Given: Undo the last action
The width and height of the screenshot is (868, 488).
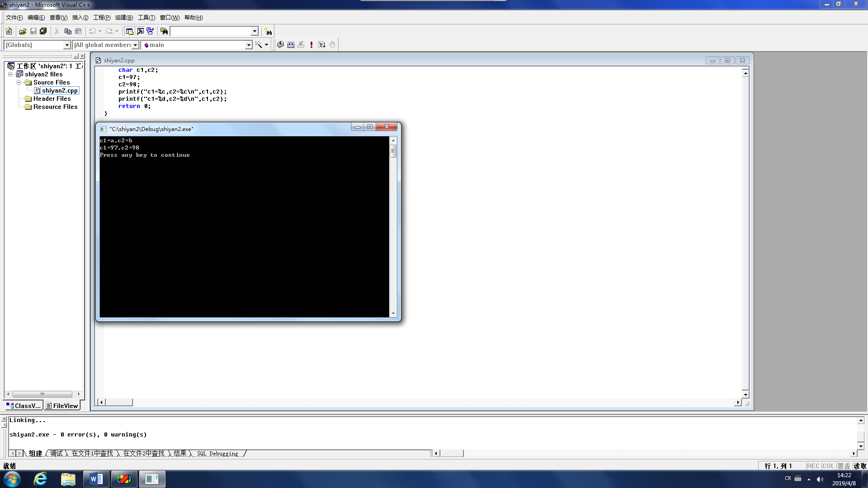Looking at the screenshot, I should [x=92, y=31].
